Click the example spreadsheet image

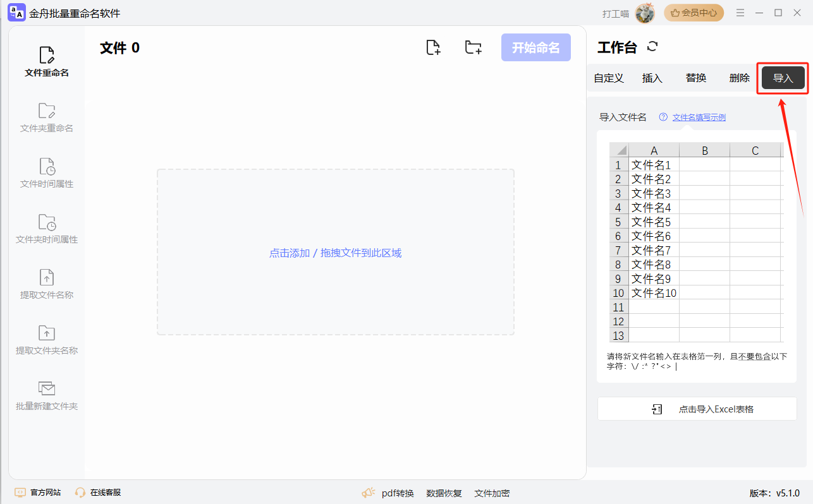[696, 243]
